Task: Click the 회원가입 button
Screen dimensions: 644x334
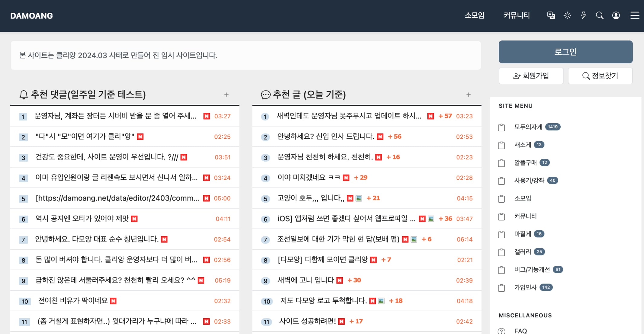Action: click(x=531, y=76)
